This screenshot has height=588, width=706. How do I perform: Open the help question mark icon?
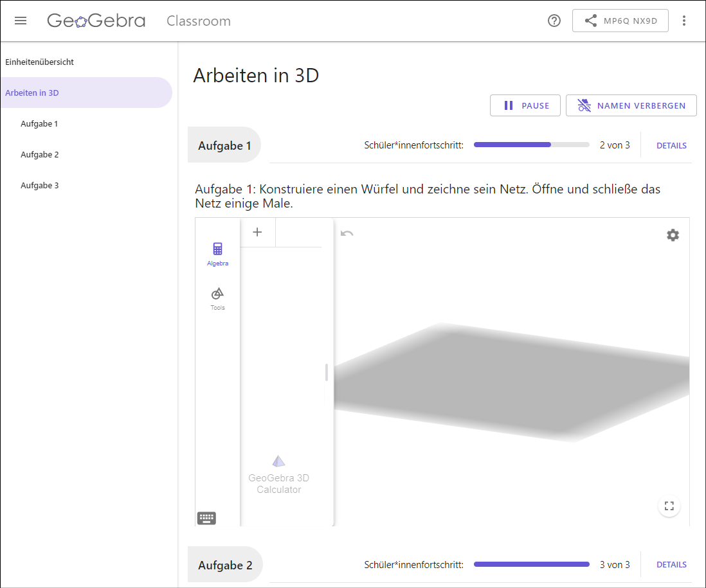pyautogui.click(x=554, y=21)
